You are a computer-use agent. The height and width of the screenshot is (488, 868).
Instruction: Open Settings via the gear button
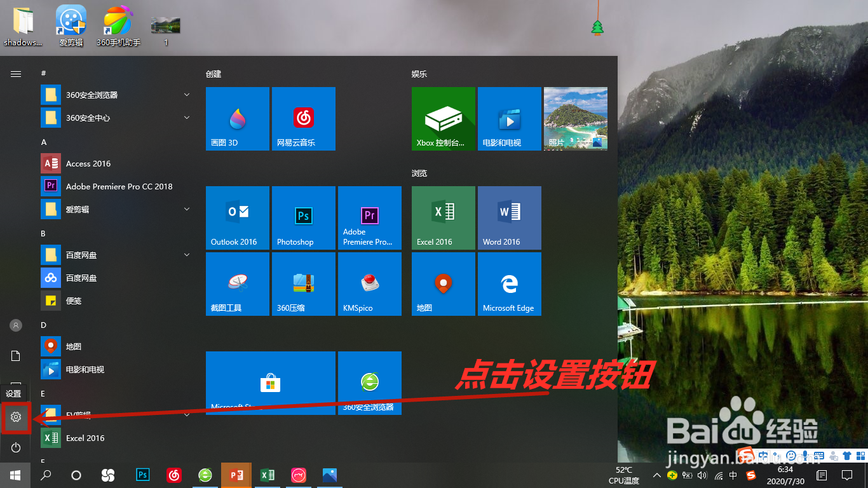(15, 418)
